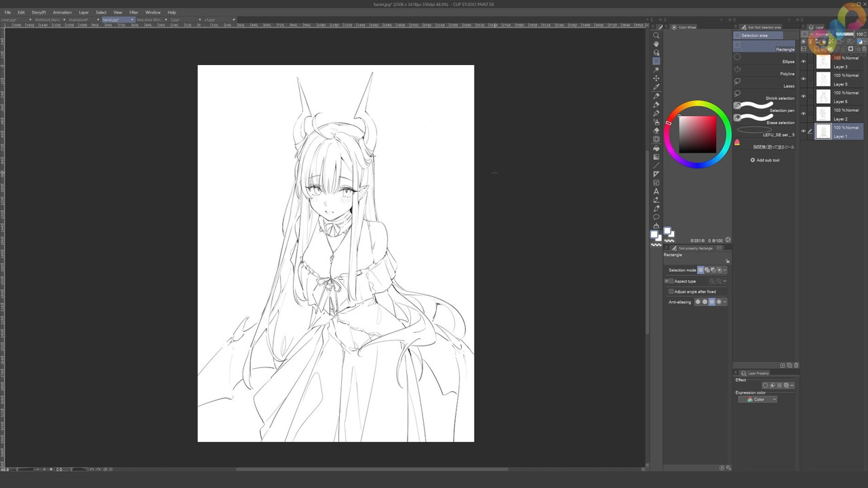Select the Selection area tool group
This screenshot has width=868, height=488.
(x=758, y=35)
